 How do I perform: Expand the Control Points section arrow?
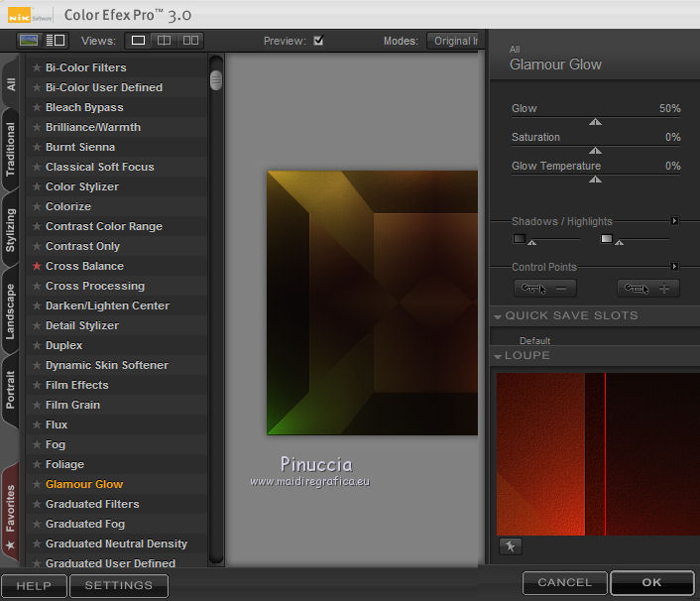[674, 267]
